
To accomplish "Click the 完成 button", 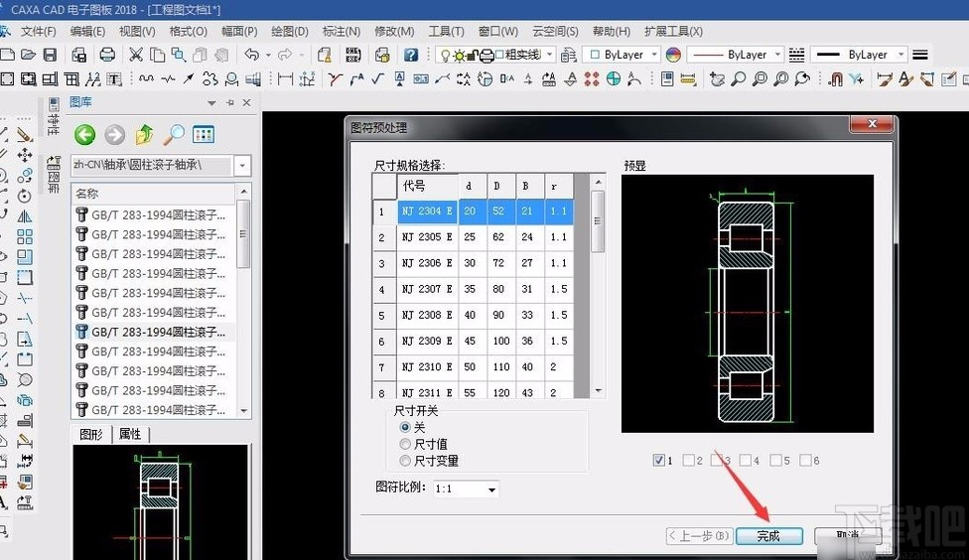I will point(768,536).
